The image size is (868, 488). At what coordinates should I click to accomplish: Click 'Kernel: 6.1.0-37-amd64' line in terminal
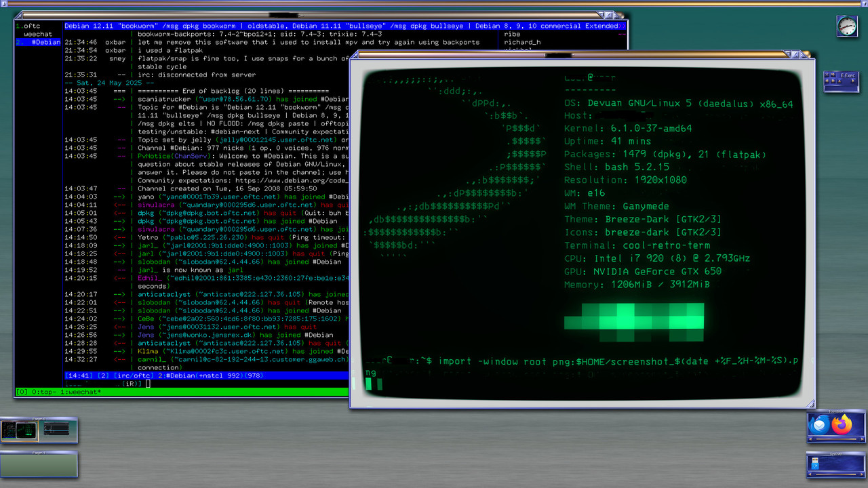coord(628,128)
